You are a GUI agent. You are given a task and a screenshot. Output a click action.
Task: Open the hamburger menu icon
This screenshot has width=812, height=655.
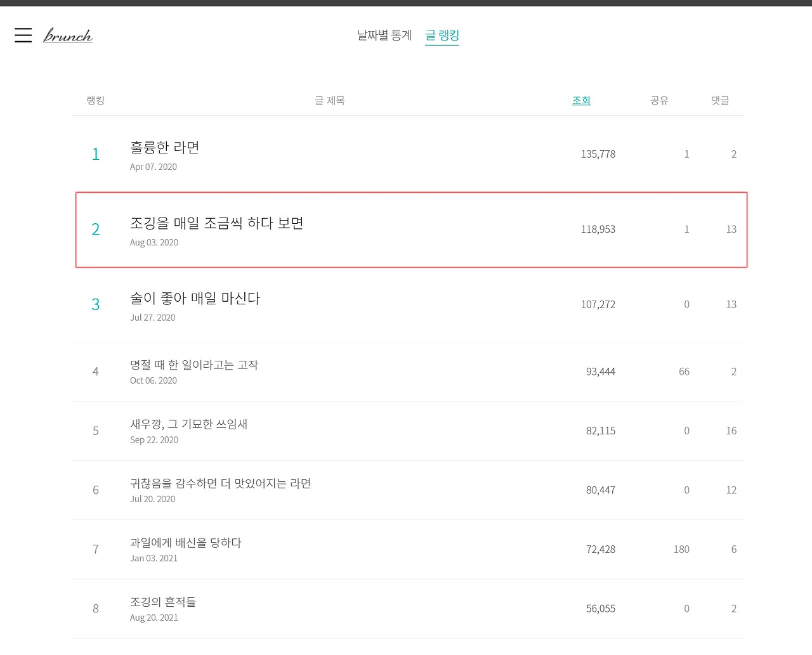23,35
